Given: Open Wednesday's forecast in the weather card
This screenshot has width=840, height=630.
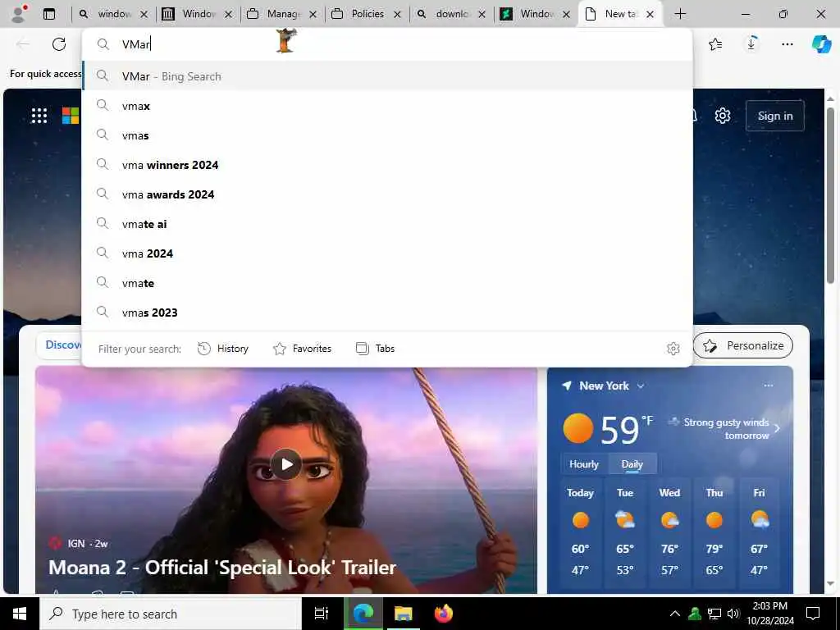Looking at the screenshot, I should (x=669, y=533).
